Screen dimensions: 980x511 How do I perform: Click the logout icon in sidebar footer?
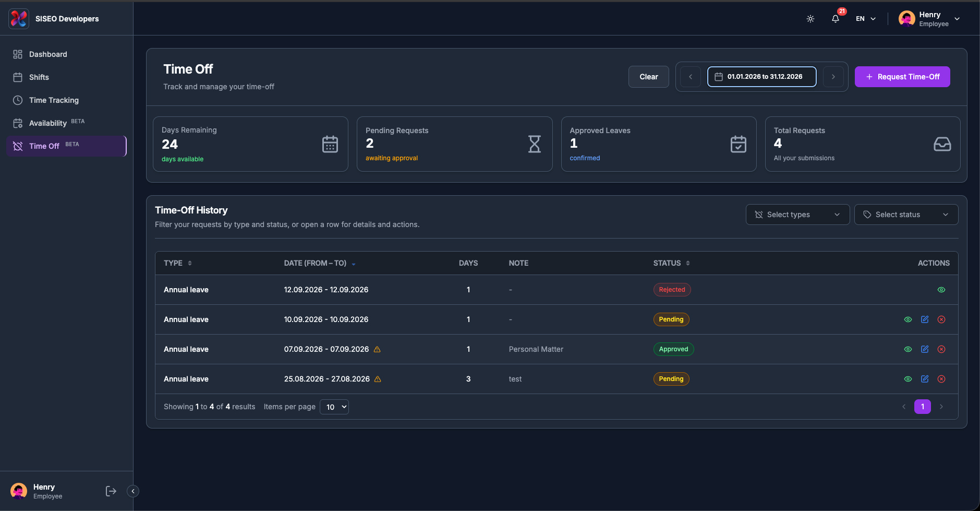pyautogui.click(x=111, y=491)
